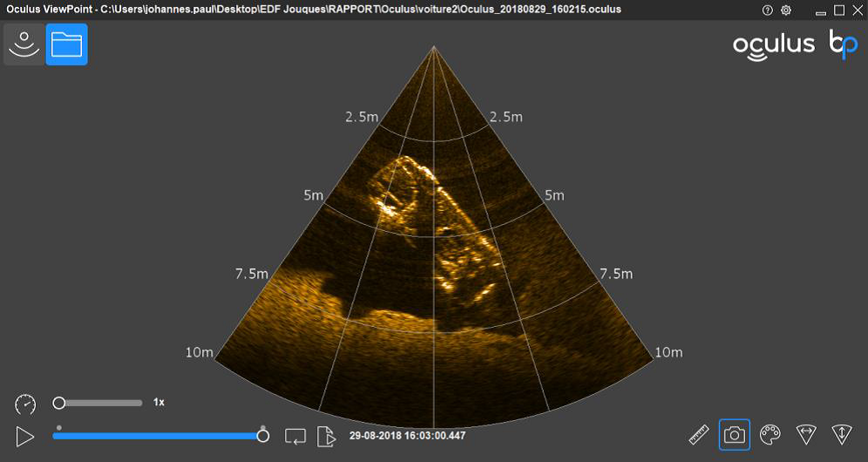The image size is (868, 462).
Task: Click the end marker dot above the timeline
Action: pos(263,428)
